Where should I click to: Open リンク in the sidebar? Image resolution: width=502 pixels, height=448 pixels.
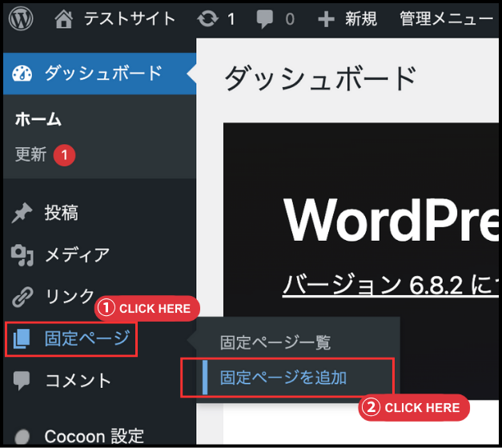tap(70, 296)
